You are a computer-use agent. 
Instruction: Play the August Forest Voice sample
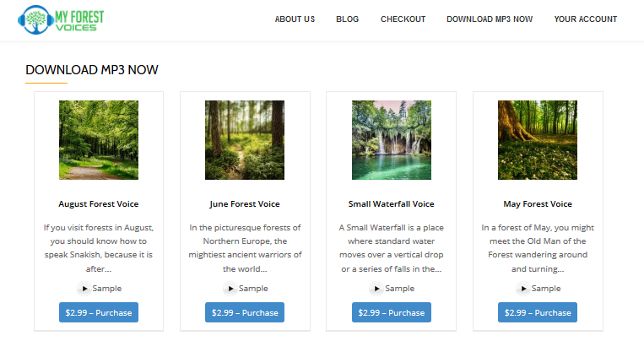[84, 289]
